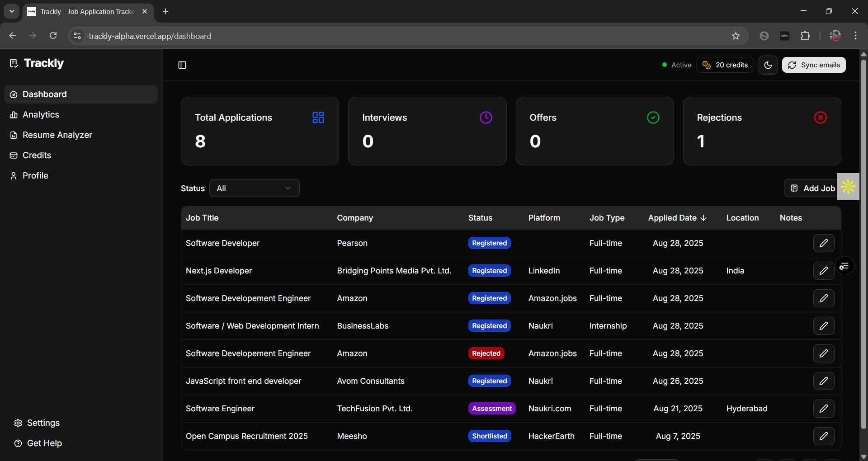
Task: Click the Shortlisted status badge
Action: tap(490, 436)
